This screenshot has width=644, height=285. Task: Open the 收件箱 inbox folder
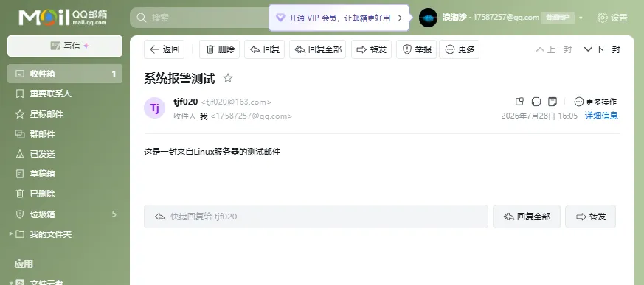point(65,74)
